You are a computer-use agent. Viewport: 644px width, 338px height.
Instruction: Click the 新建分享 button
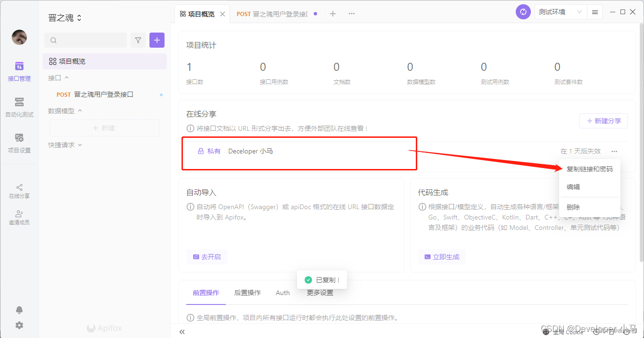tap(603, 121)
